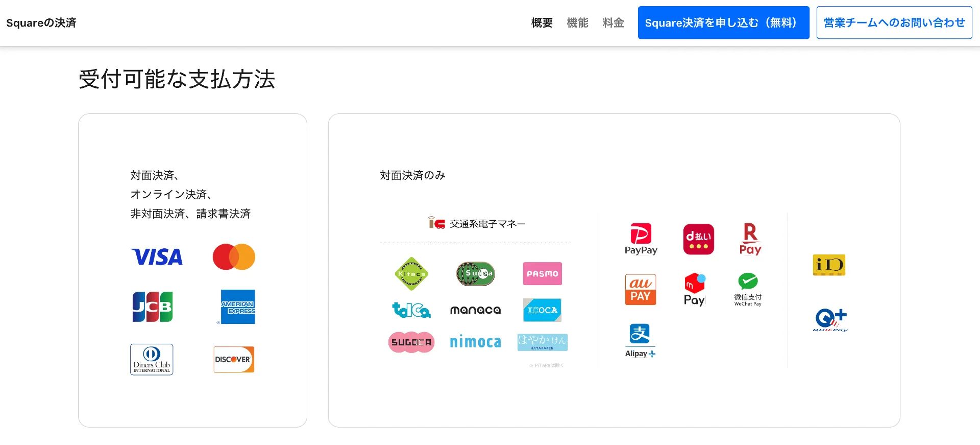Click the Merpay logo
Viewport: 980px width, 445px height.
click(x=694, y=290)
